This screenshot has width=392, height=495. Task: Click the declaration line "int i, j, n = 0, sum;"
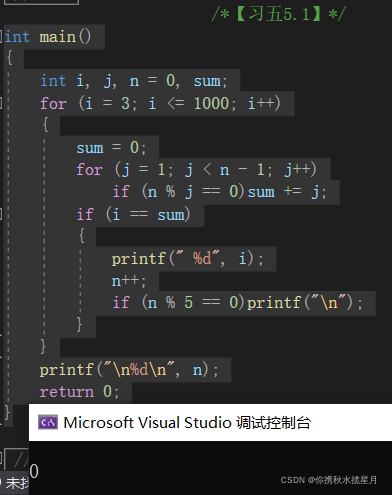[134, 81]
